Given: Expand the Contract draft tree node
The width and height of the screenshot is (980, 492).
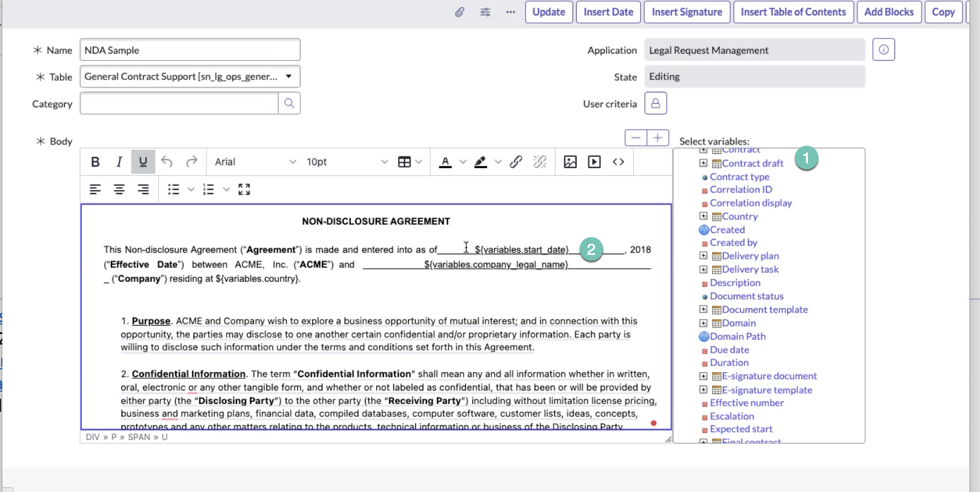Looking at the screenshot, I should click(703, 163).
